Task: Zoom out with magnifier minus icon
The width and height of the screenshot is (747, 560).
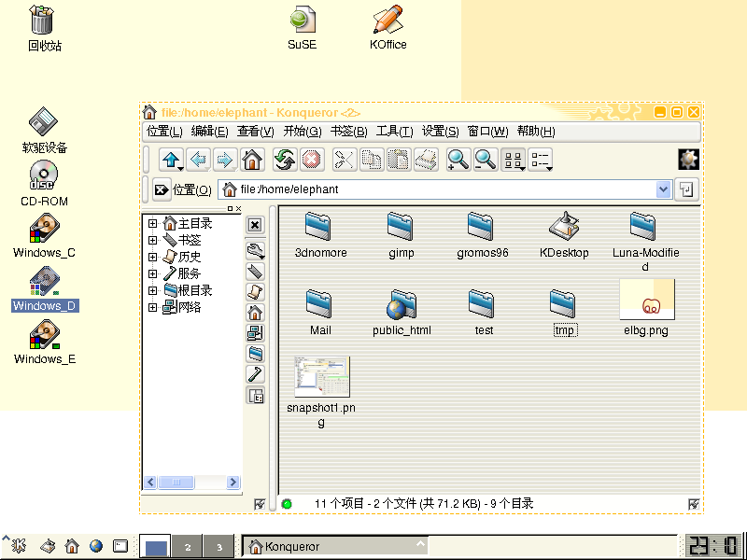Action: [486, 160]
